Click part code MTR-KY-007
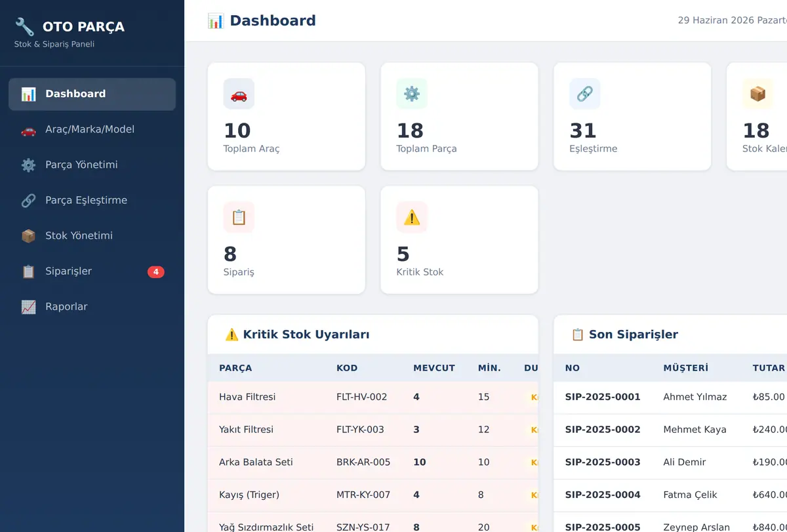Screen dimensions: 787x532 (x=363, y=495)
